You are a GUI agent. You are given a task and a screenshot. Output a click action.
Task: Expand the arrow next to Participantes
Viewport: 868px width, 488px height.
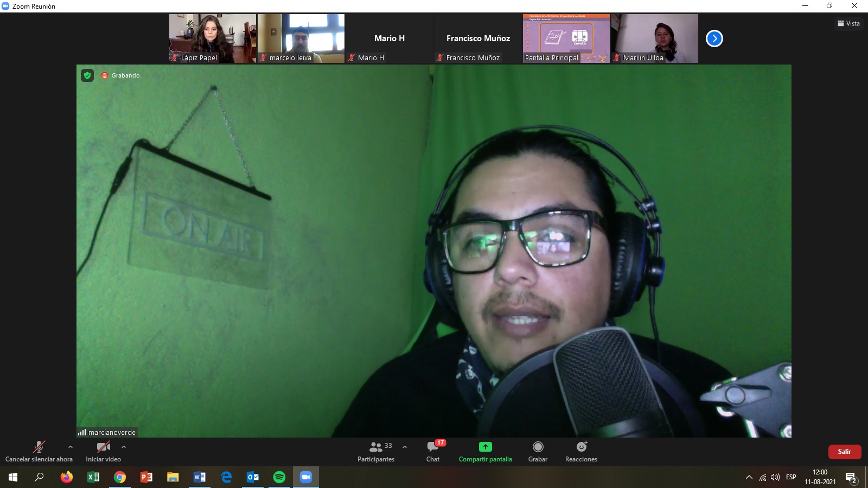[x=405, y=447]
